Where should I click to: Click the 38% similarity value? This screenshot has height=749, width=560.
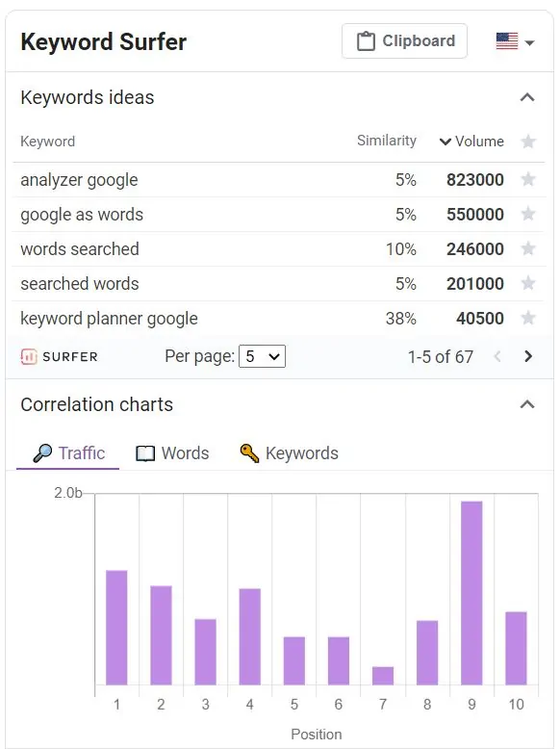point(401,319)
